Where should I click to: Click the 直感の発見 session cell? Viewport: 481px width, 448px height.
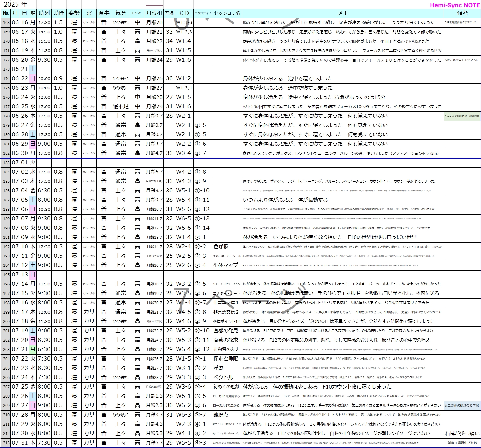pos(227,331)
